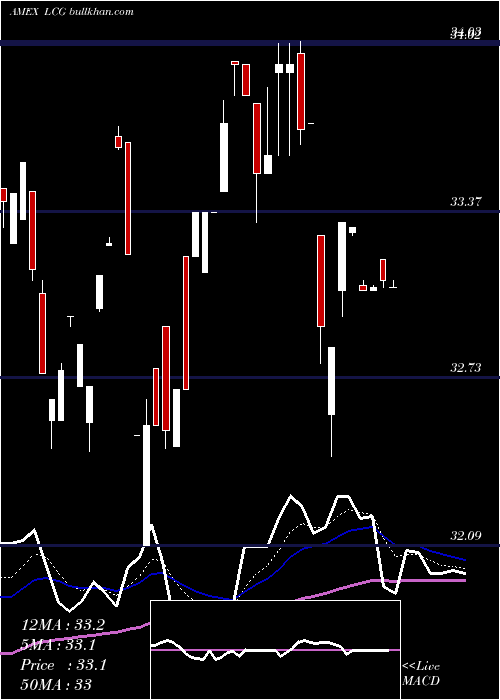Click the 32.73 price level label
The height and width of the screenshot is (700, 500).
point(466,368)
